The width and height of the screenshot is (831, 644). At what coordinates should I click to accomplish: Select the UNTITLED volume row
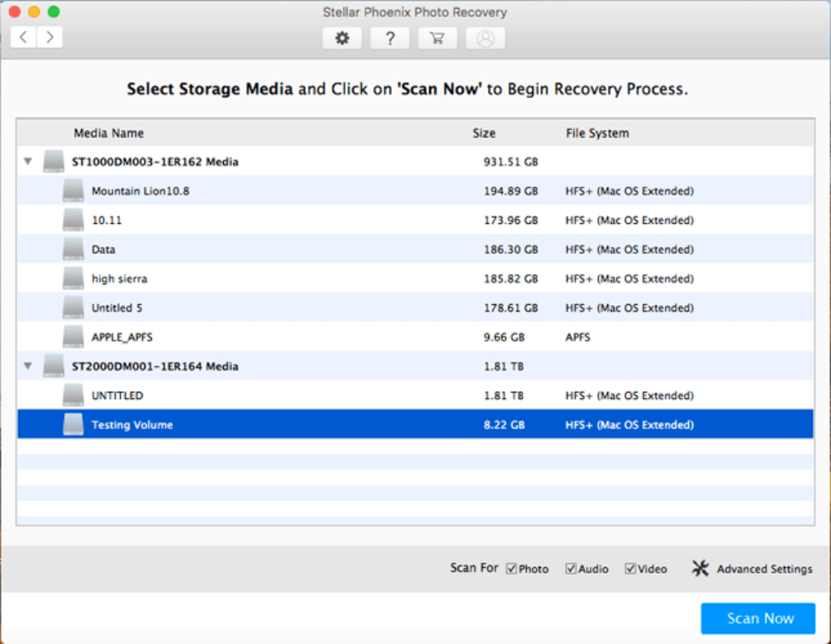pyautogui.click(x=415, y=395)
